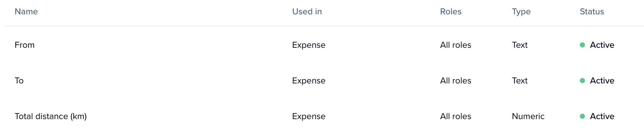Click the green status dot for To
This screenshot has width=644, height=135.
[582, 81]
